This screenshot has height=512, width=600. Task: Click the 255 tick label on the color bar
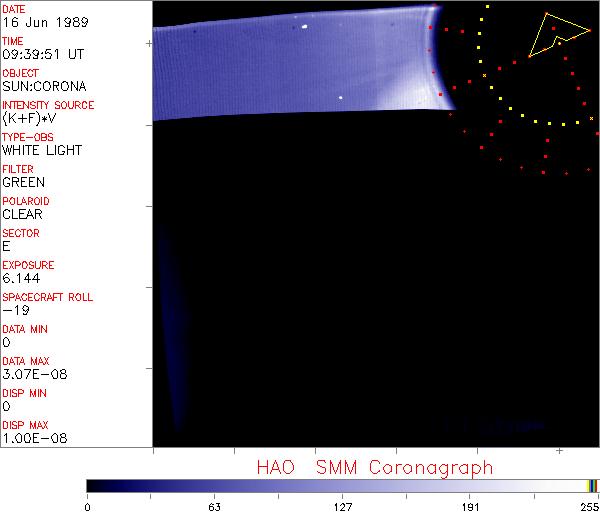tap(590, 507)
